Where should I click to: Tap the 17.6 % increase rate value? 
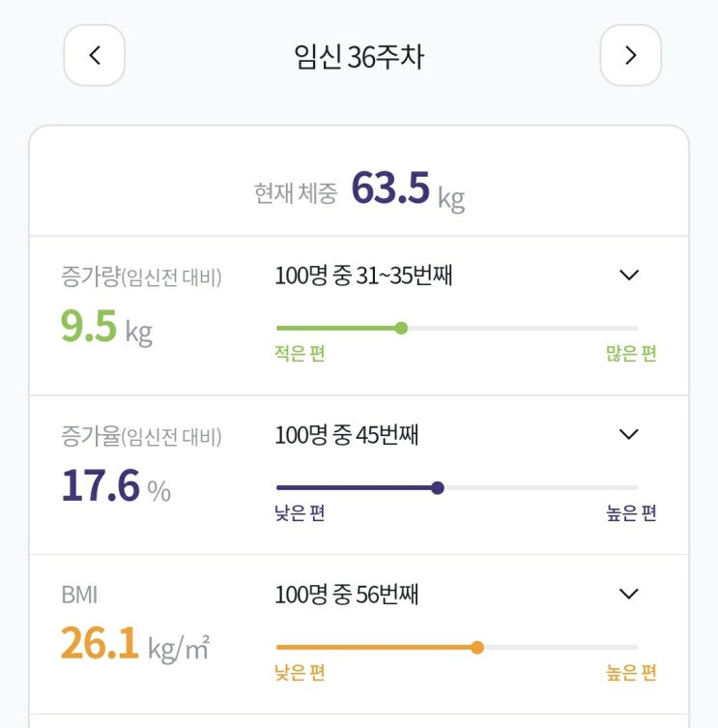click(116, 486)
